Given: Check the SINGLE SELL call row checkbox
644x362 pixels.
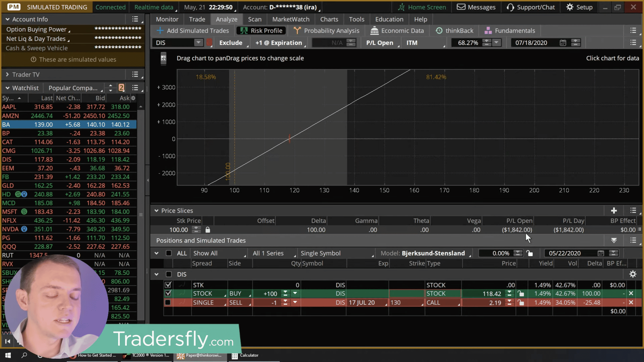Looking at the screenshot, I should point(168,303).
